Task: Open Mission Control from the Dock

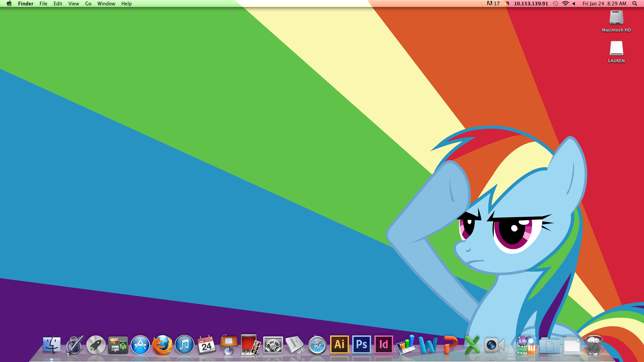Action: [118, 345]
